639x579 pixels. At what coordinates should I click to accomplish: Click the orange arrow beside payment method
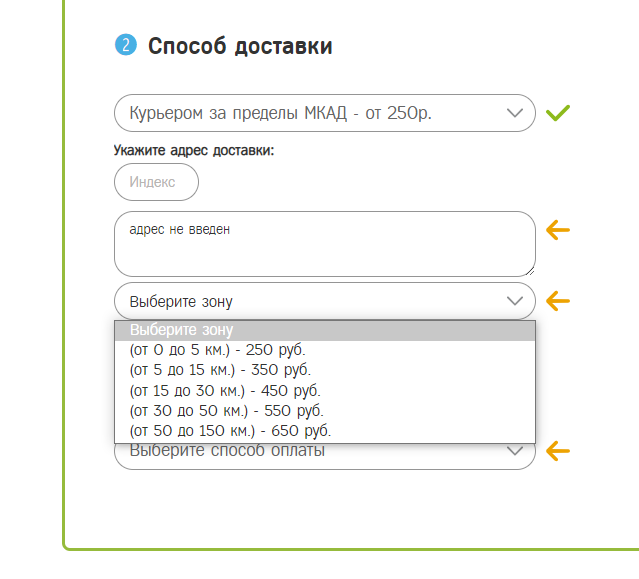(558, 451)
